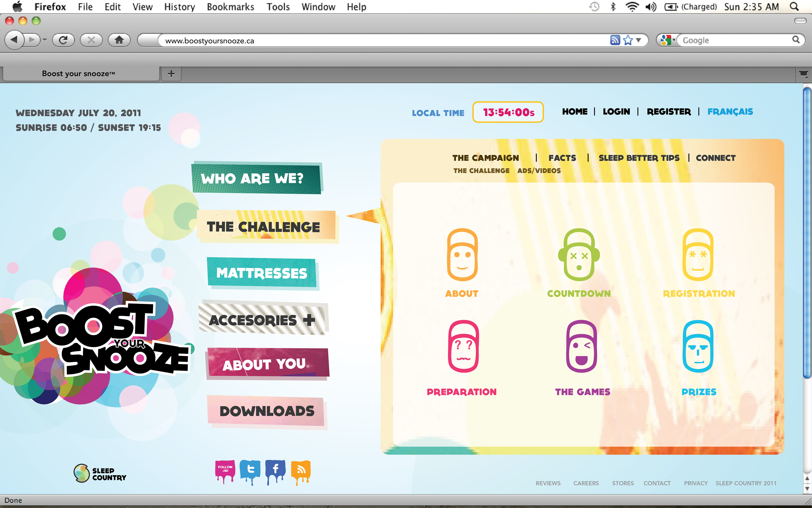Open the Bookmarks menu
The image size is (812, 508).
click(x=230, y=7)
